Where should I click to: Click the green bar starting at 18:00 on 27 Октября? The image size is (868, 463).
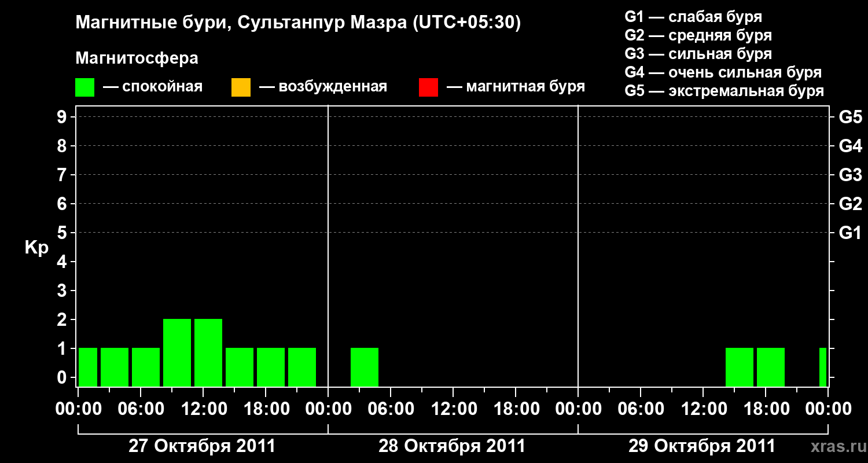pos(271,367)
